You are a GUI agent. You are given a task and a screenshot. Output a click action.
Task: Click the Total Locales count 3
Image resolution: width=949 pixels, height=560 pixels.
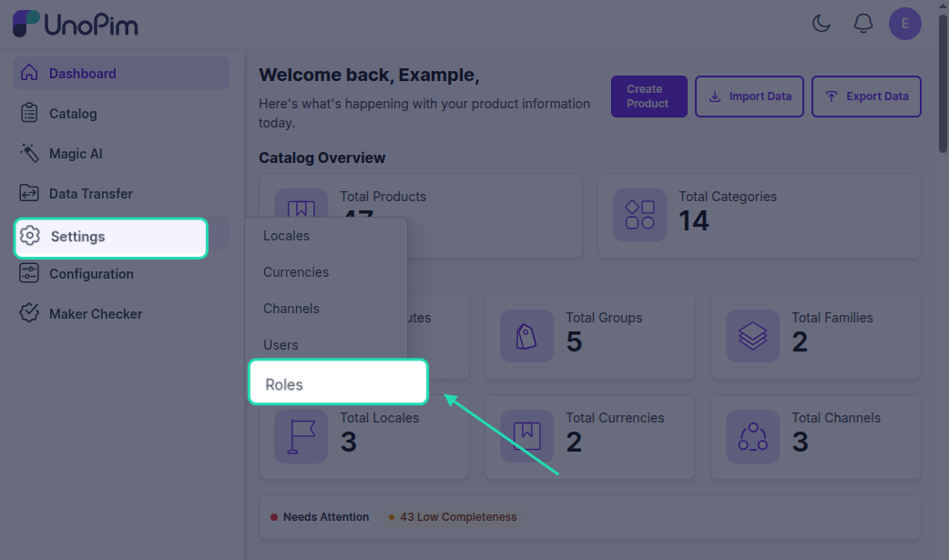(x=349, y=442)
